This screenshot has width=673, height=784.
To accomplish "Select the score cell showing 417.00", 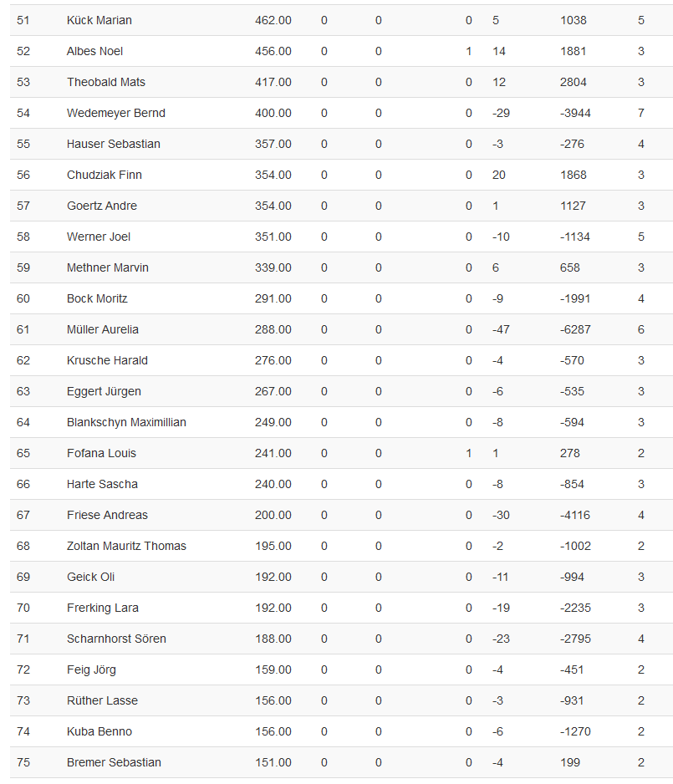I will click(x=273, y=82).
